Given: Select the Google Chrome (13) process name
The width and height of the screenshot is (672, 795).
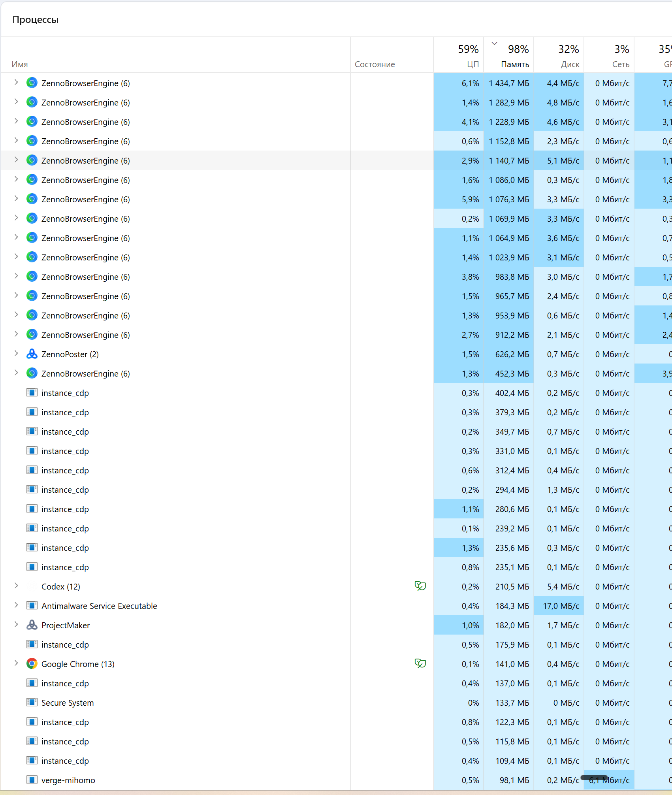Looking at the screenshot, I should (x=78, y=664).
